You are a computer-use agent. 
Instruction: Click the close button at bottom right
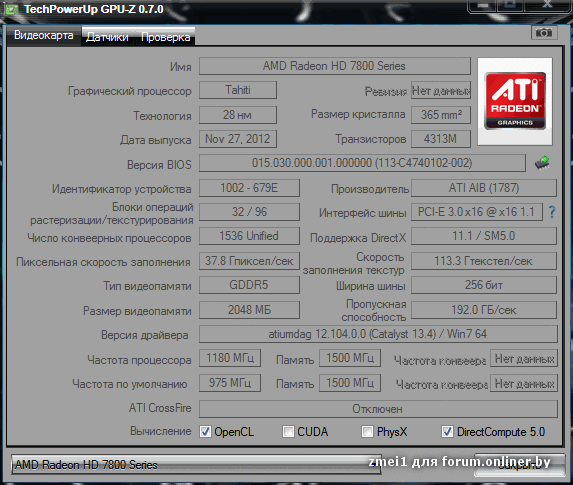coord(519,465)
